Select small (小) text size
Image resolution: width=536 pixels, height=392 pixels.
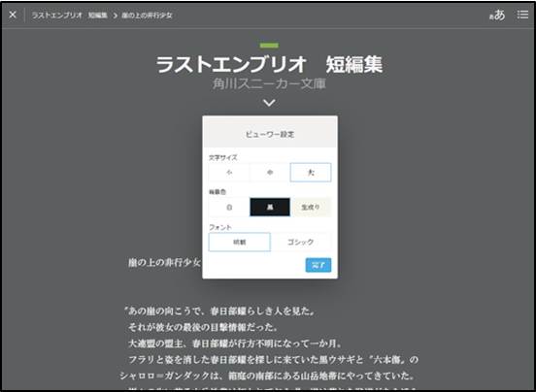click(229, 173)
